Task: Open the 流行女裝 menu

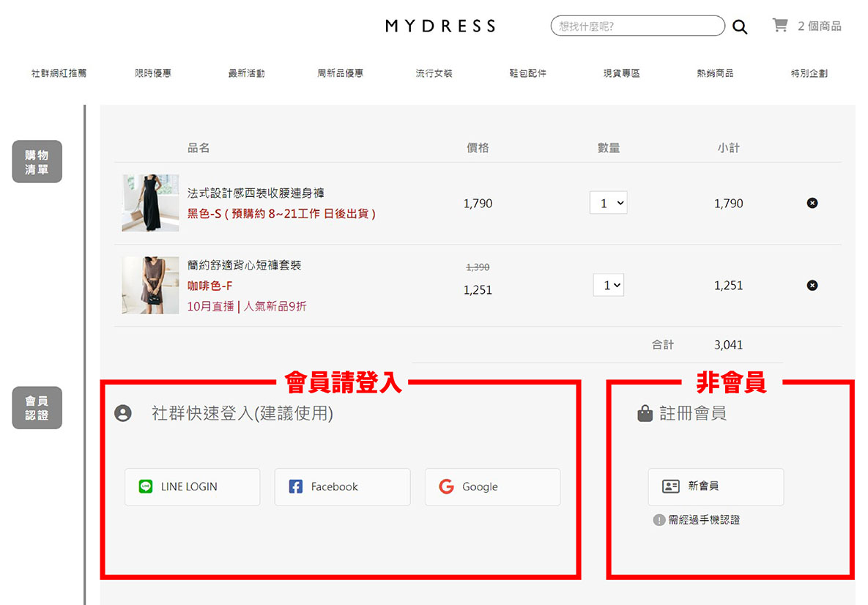Action: tap(434, 73)
